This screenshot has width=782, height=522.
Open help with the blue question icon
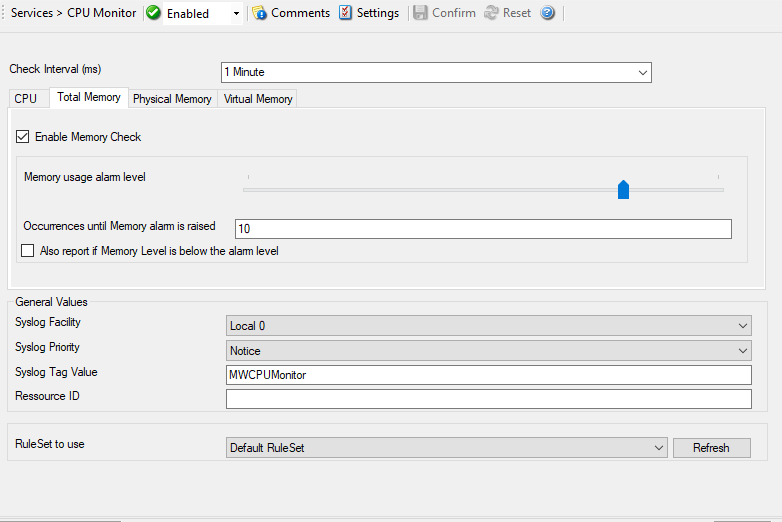pos(547,13)
